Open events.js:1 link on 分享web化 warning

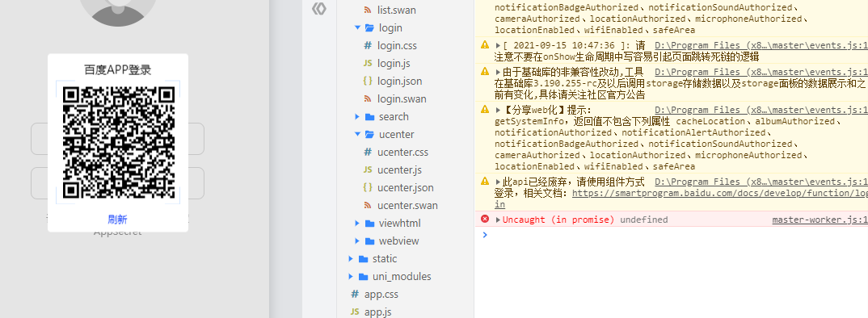click(761, 110)
